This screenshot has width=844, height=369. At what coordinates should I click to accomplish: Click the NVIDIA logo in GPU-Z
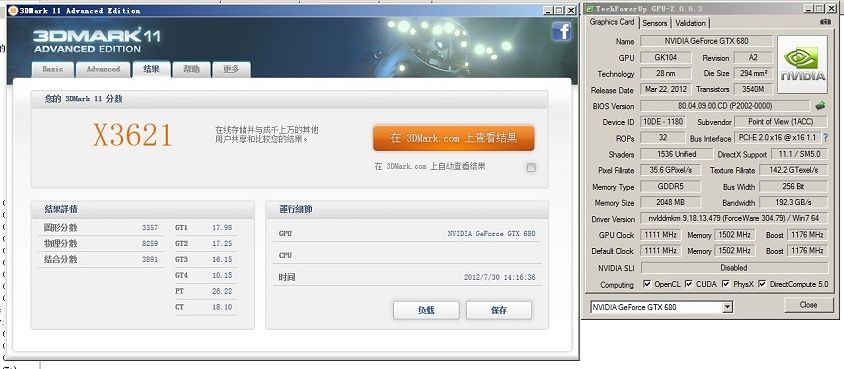[x=803, y=65]
